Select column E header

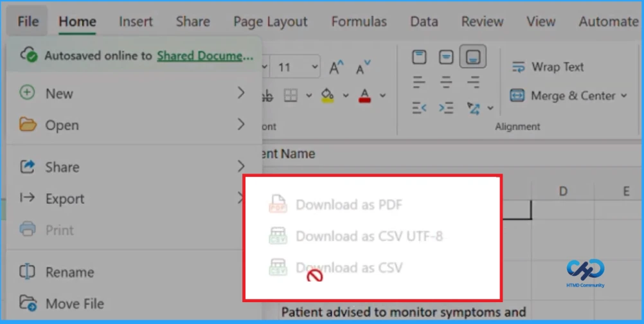click(x=626, y=191)
